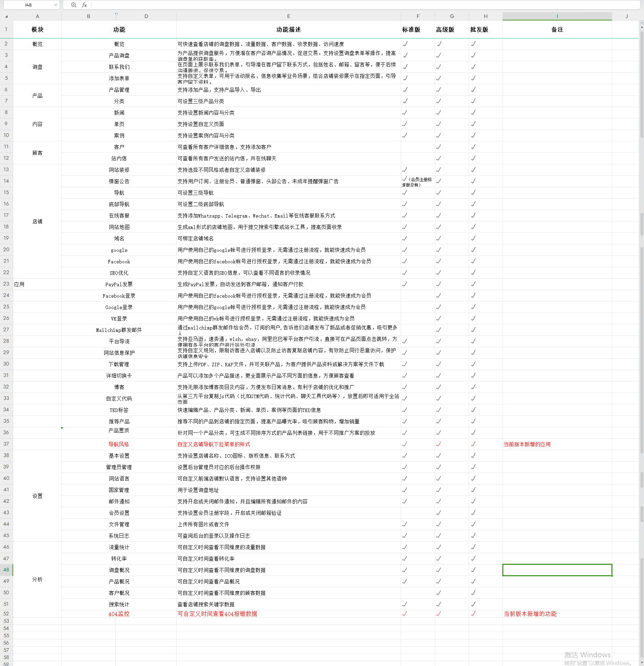The image size is (644, 666).
Task: Select column G header
Action: pyautogui.click(x=452, y=16)
